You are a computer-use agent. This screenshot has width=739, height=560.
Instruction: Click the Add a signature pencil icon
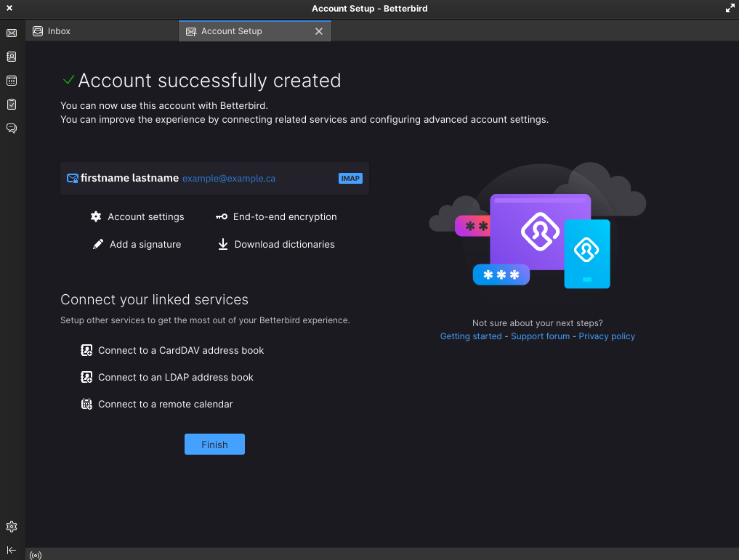[x=97, y=244]
